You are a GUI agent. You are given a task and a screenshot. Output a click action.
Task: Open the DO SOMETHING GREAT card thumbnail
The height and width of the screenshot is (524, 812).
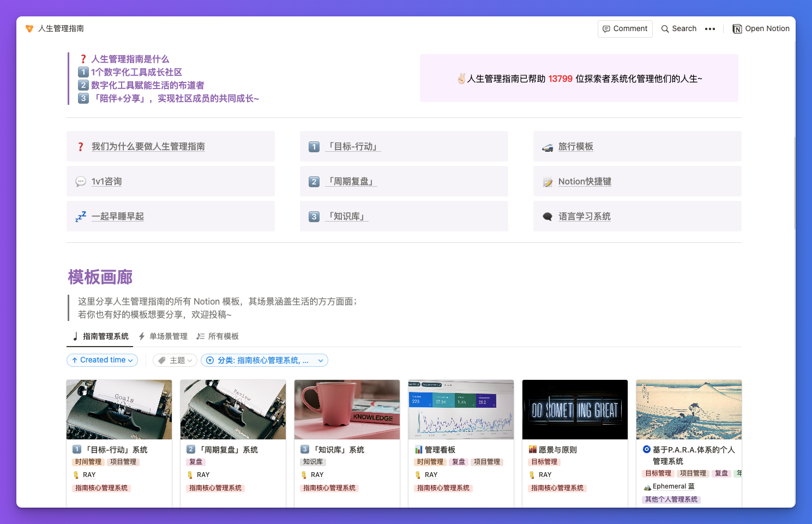(575, 409)
